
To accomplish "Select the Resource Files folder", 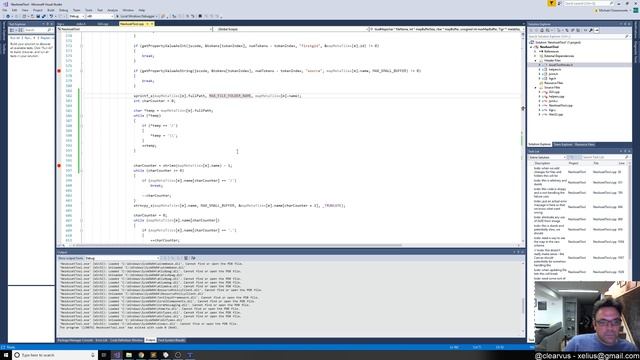I will 553,83.
